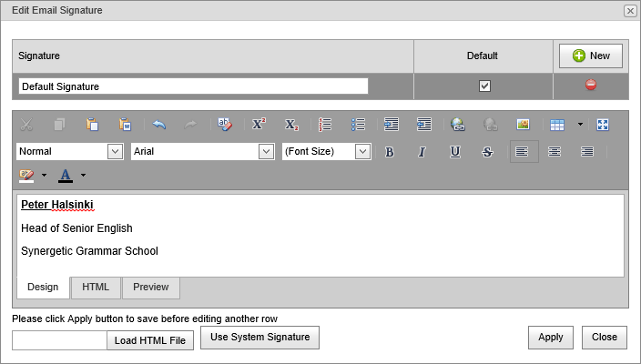This screenshot has height=364, width=641.
Task: Apply superscript formatting
Action: point(259,124)
